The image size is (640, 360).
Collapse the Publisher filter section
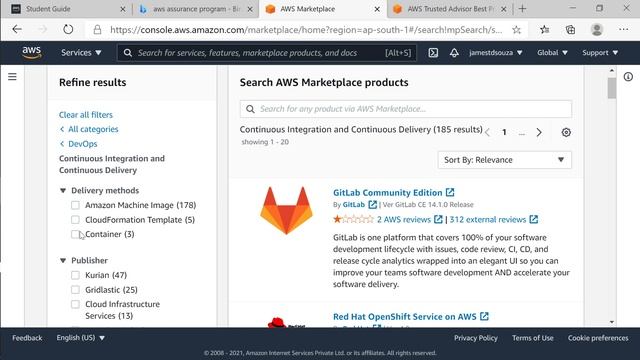click(63, 260)
